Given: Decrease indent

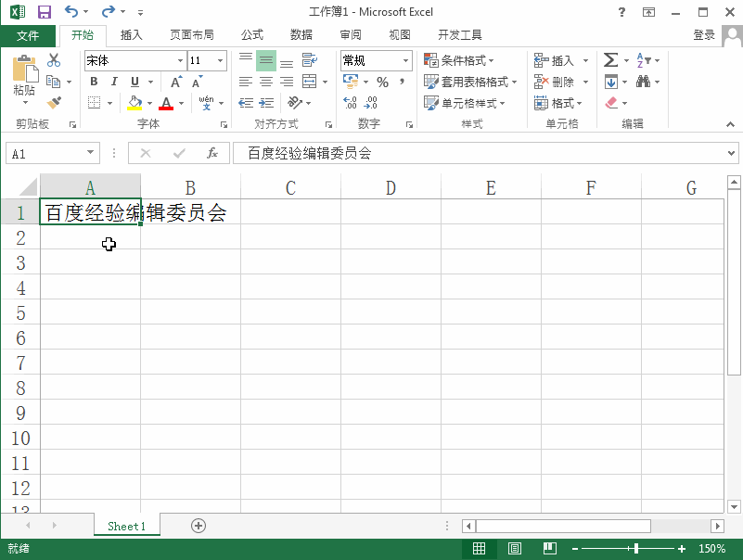Looking at the screenshot, I should point(246,103).
